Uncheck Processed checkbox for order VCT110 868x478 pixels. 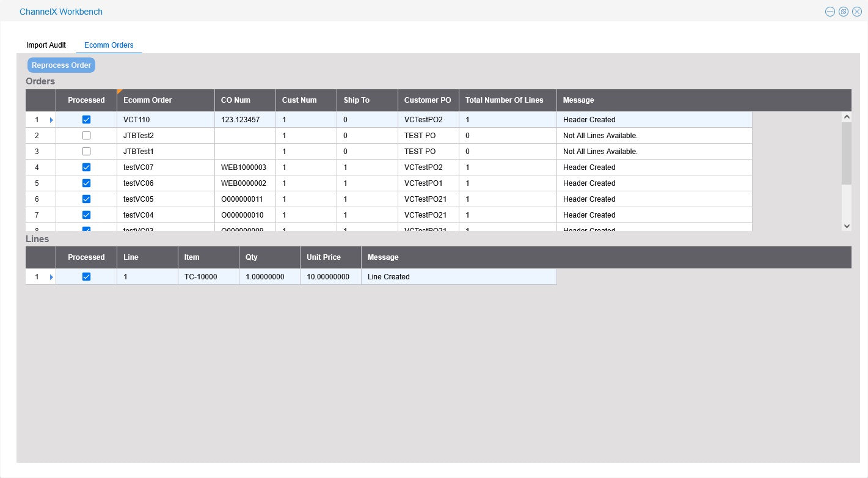86,120
